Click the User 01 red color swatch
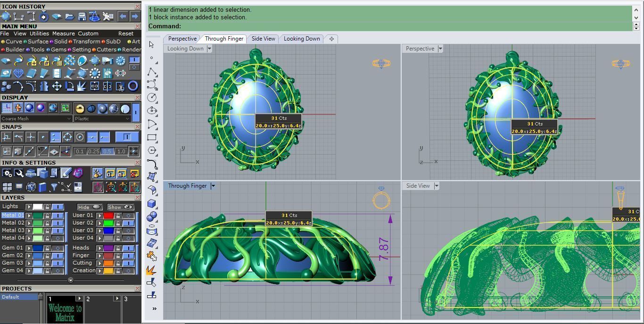The width and height of the screenshot is (644, 324). 108,215
